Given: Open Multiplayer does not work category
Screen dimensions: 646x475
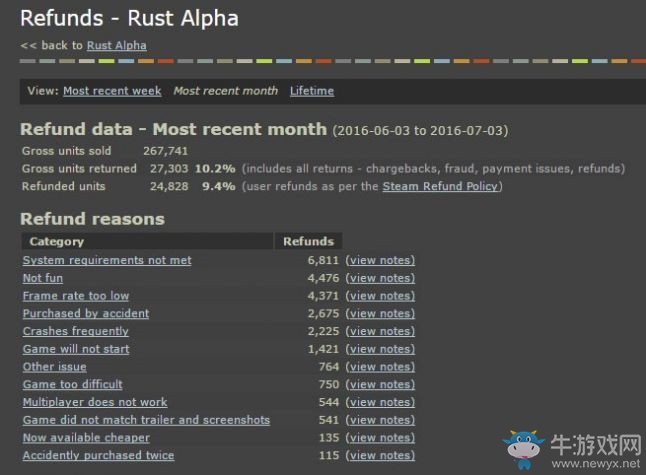Looking at the screenshot, I should pyautogui.click(x=95, y=402).
